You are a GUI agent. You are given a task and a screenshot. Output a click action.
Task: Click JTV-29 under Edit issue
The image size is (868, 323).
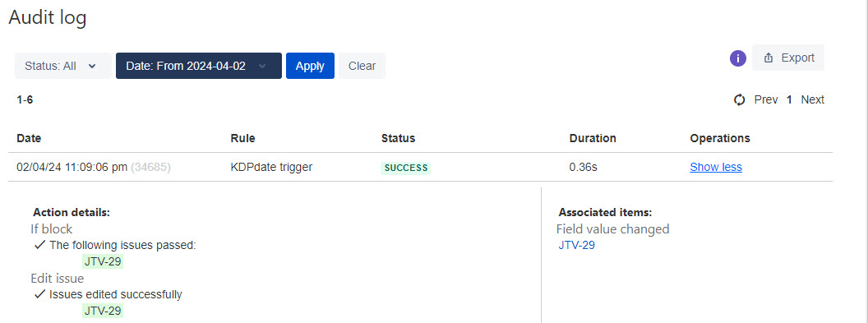[x=103, y=311]
